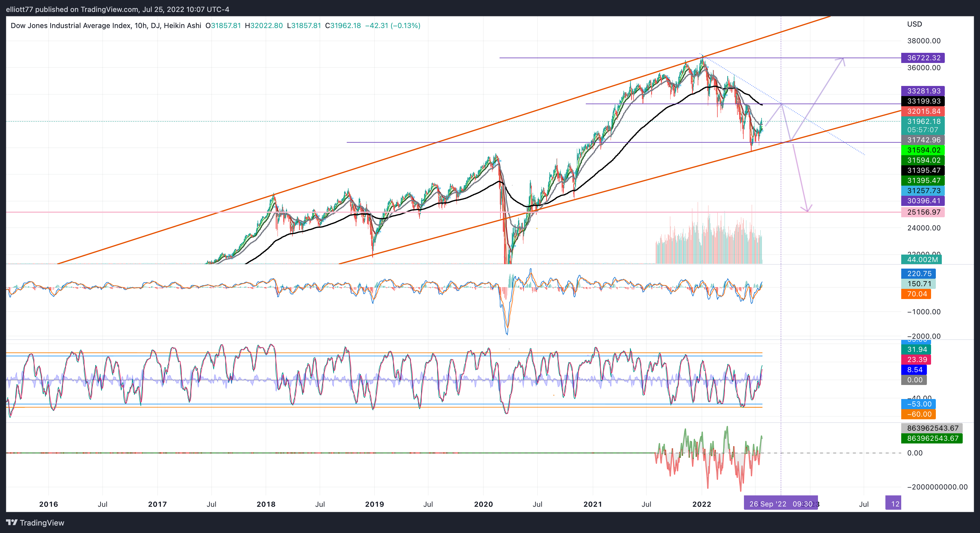980x533 pixels.
Task: Select the grey 863962543.67 label
Action: pos(932,428)
